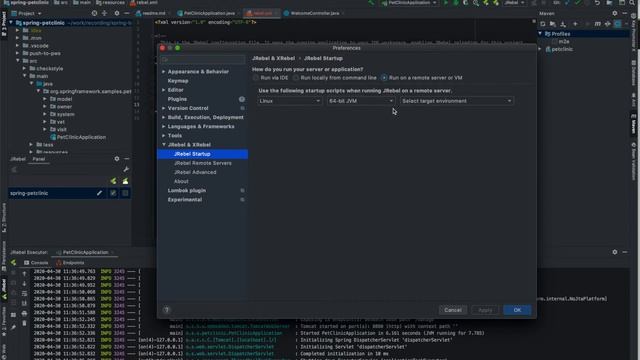Screen dimensions: 640x360
Task: Open the JRebel About page
Action: tap(181, 181)
